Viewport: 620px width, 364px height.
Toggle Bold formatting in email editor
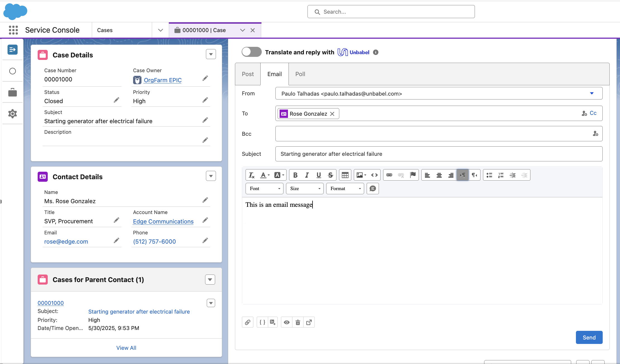pyautogui.click(x=295, y=175)
